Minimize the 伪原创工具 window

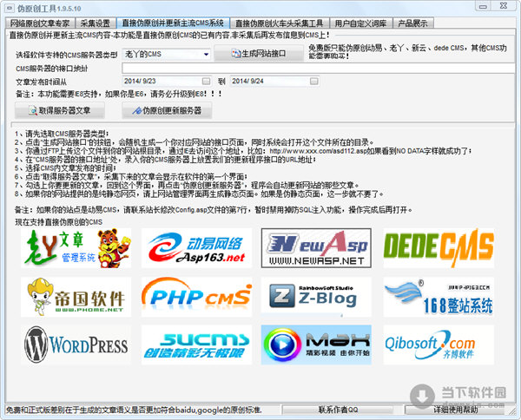pyautogui.click(x=484, y=6)
